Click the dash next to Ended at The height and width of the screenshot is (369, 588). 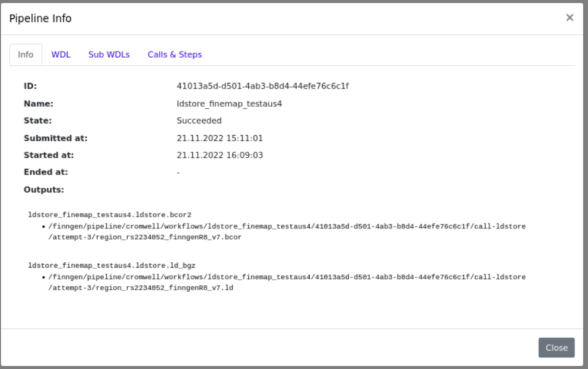click(178, 173)
